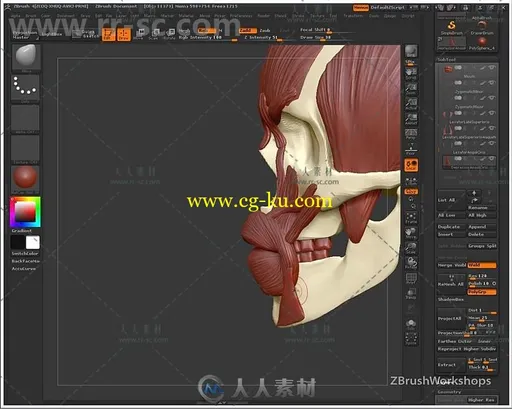The image size is (512, 409).
Task: Toggle the orange PolyGrp option
Action: tap(482, 292)
